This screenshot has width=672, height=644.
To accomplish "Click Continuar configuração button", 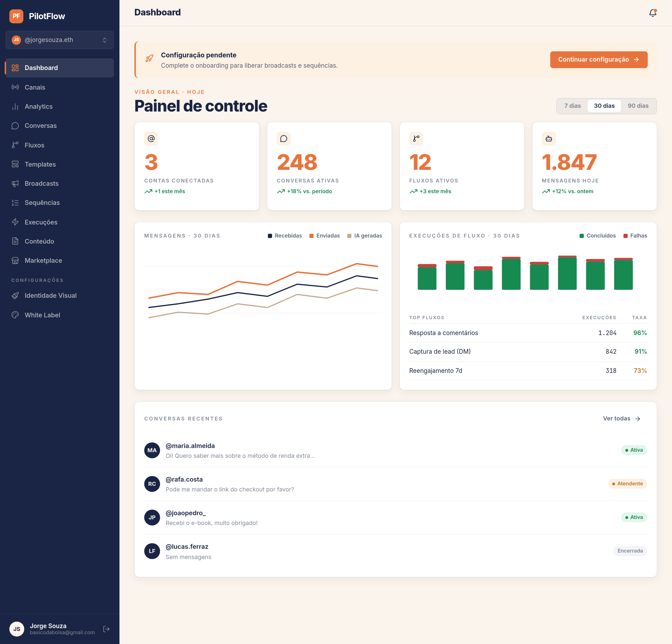I will click(599, 60).
